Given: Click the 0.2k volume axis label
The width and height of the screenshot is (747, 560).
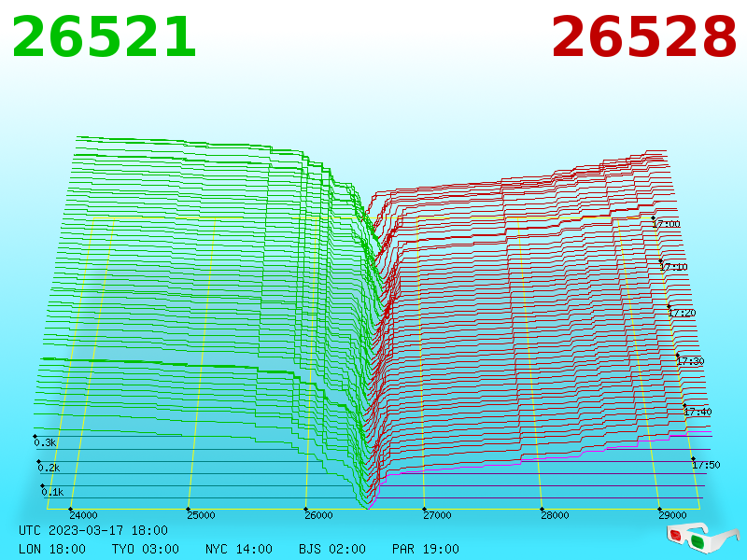Looking at the screenshot, I should tap(49, 468).
